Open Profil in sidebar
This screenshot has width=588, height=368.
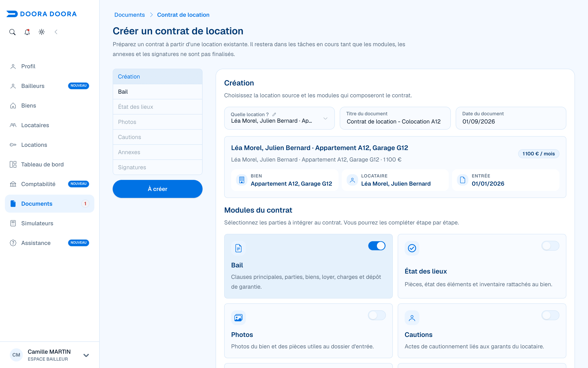point(50,66)
